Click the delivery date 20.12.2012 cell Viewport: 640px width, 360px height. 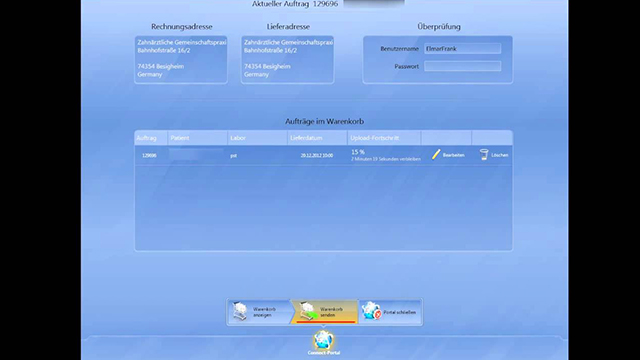(317, 156)
